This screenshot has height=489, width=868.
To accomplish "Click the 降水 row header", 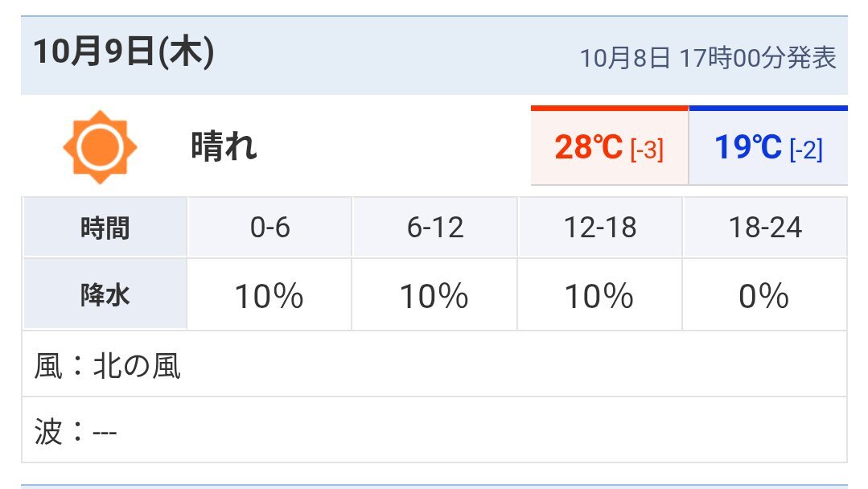I will coord(105,297).
